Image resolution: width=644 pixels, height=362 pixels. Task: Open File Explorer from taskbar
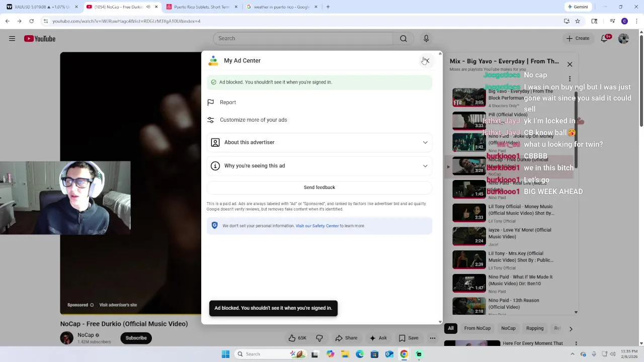pyautogui.click(x=345, y=354)
